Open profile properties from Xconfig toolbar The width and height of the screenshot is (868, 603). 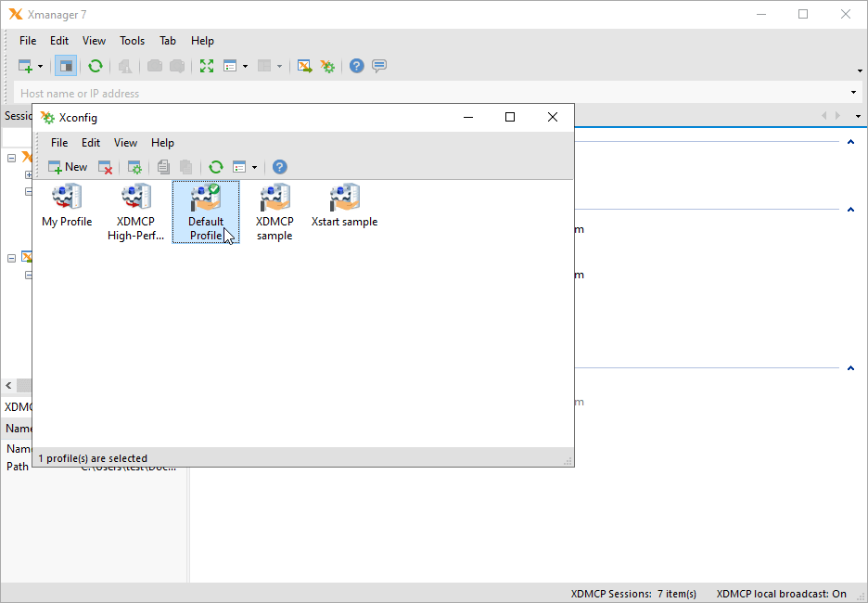(x=134, y=167)
